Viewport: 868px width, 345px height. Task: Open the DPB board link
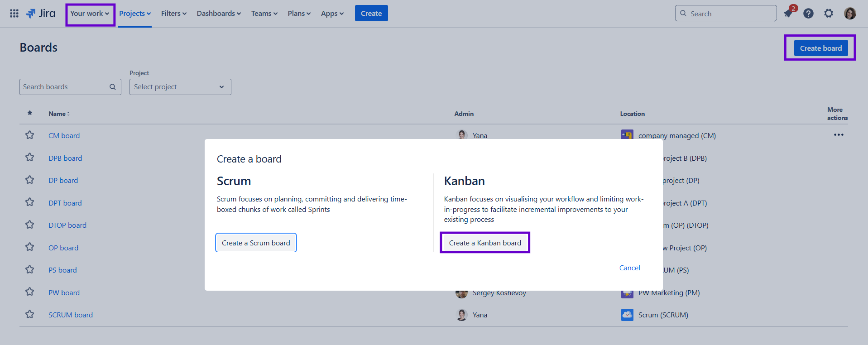tap(65, 158)
